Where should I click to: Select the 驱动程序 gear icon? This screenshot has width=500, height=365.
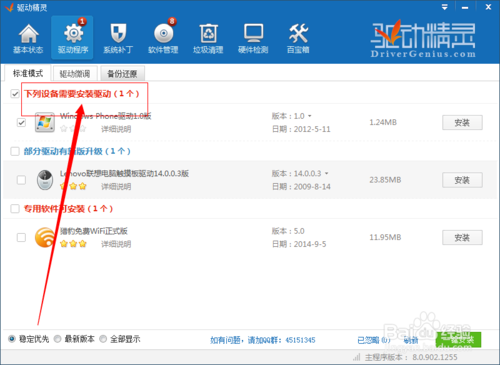coord(73,33)
